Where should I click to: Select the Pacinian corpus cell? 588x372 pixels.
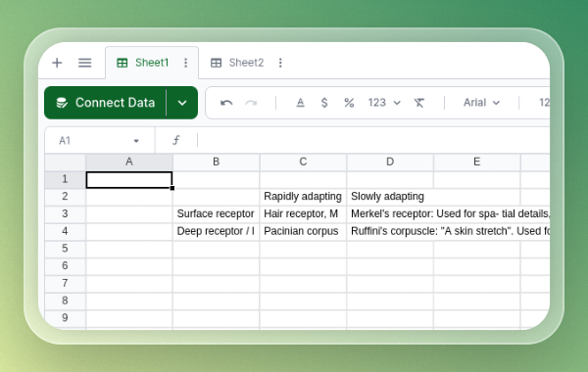tap(303, 231)
